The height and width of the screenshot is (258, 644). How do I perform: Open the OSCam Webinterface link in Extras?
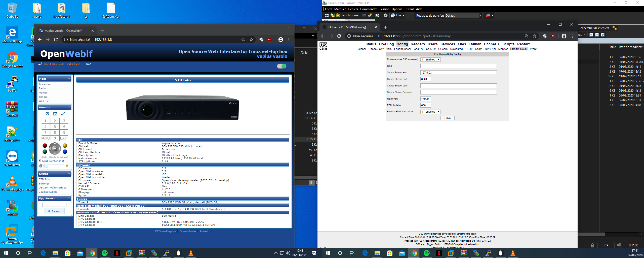pyautogui.click(x=52, y=187)
